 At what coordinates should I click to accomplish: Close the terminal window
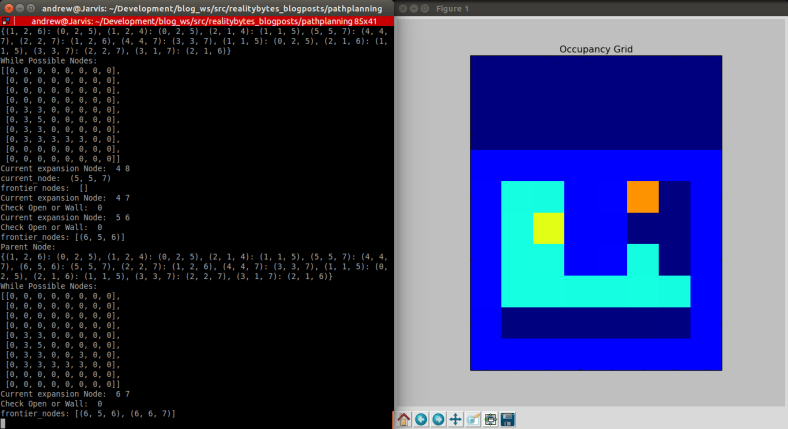click(8, 7)
